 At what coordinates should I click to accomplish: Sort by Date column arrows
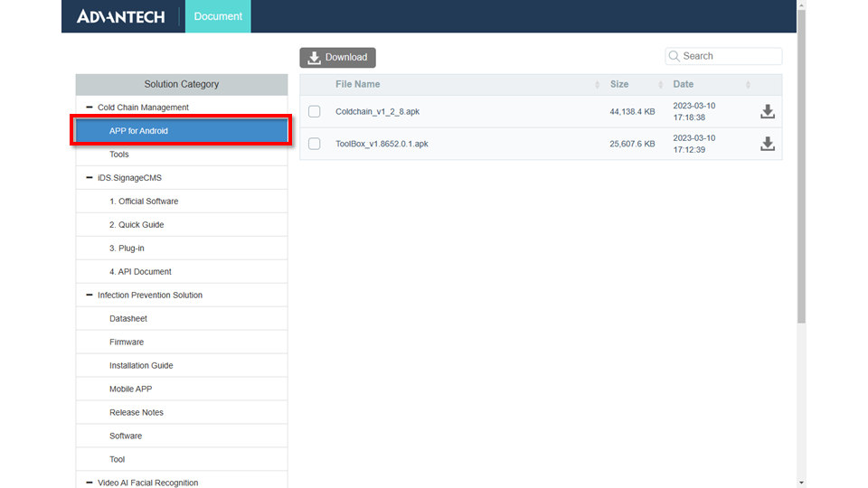click(x=748, y=85)
